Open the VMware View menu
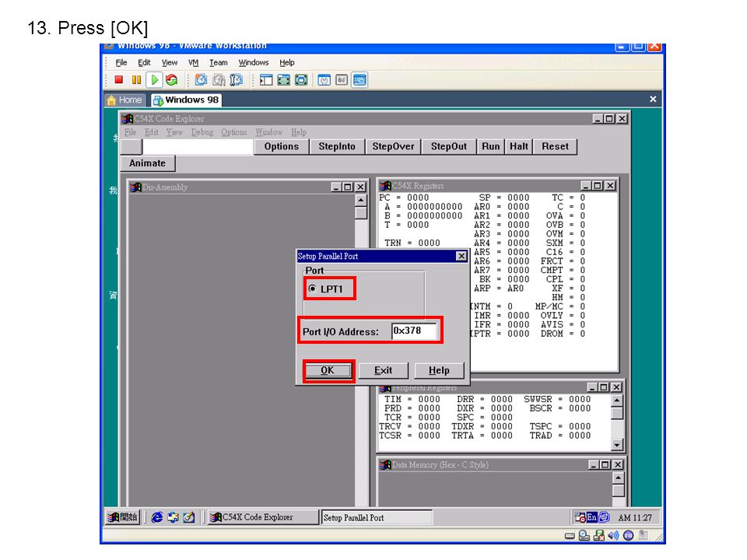Screen dimensions: 747x560 pos(169,62)
